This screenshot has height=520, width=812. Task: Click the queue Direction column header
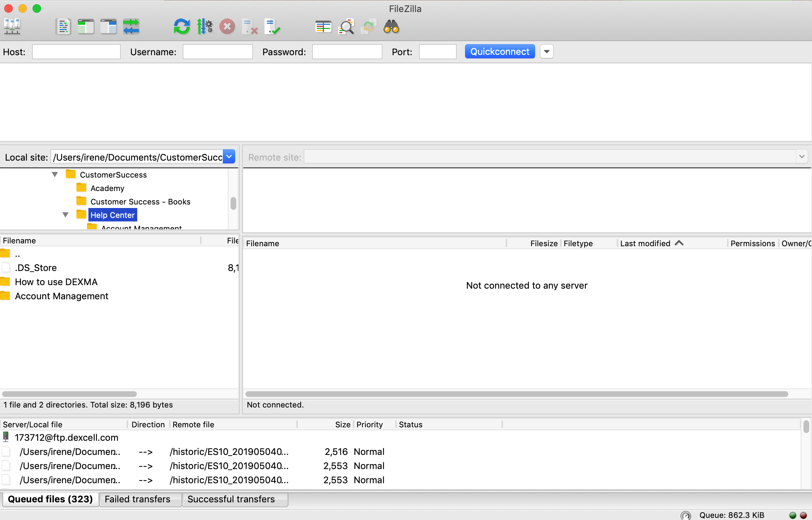point(148,424)
